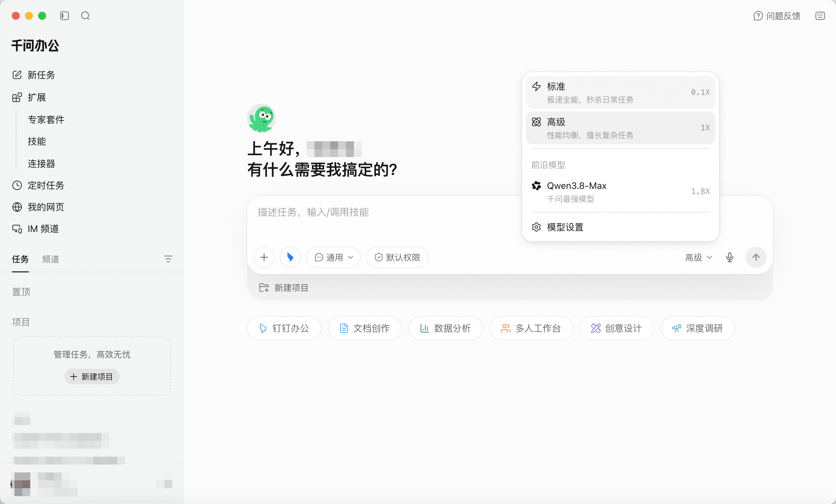Switch to the 任务 tab

[x=20, y=259]
